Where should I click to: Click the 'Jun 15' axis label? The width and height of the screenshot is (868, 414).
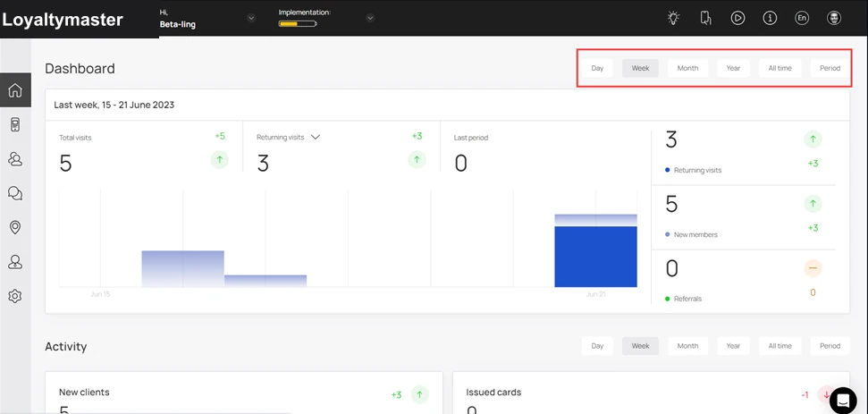point(100,294)
